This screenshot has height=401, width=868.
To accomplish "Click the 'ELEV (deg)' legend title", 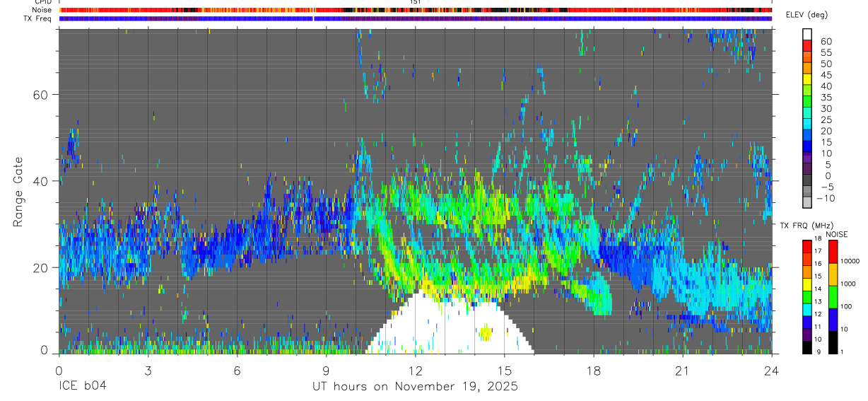I will (x=807, y=15).
